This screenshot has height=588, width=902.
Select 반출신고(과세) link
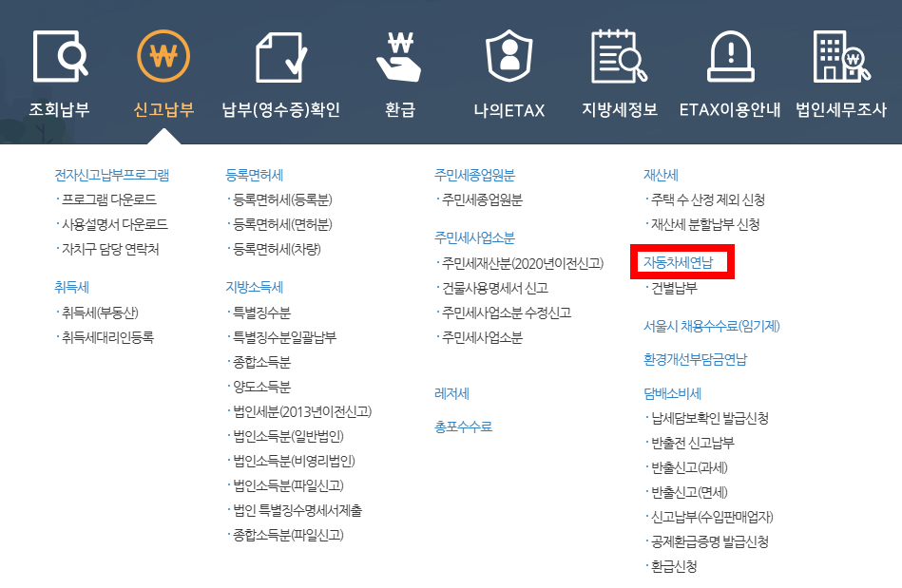coord(689,467)
